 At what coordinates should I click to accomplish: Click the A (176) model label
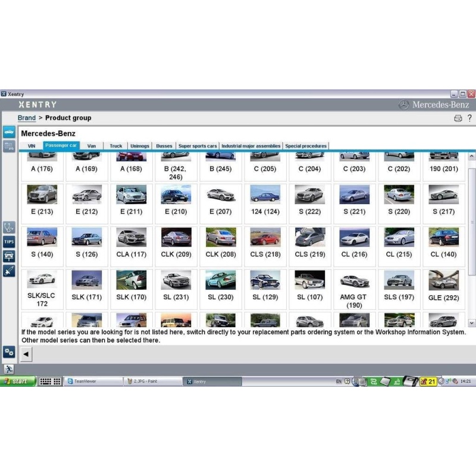click(42, 169)
